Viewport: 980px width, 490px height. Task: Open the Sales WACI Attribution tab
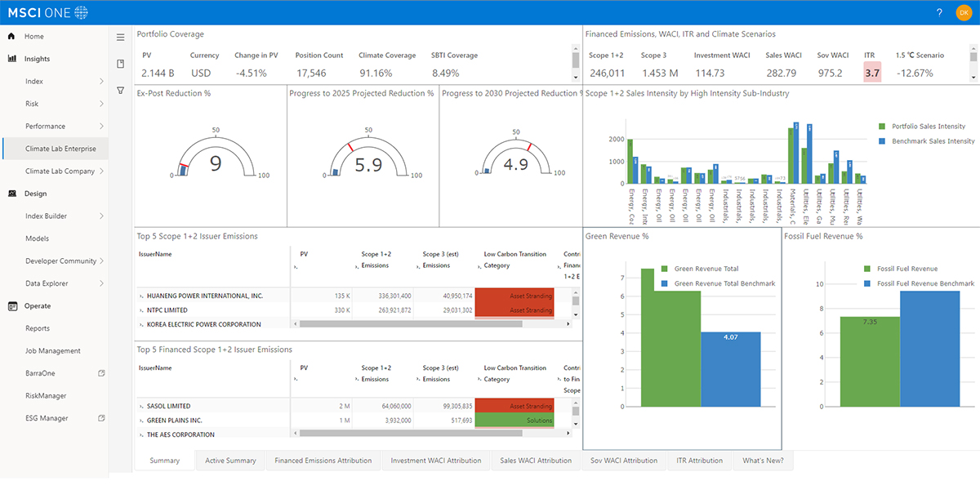click(536, 461)
